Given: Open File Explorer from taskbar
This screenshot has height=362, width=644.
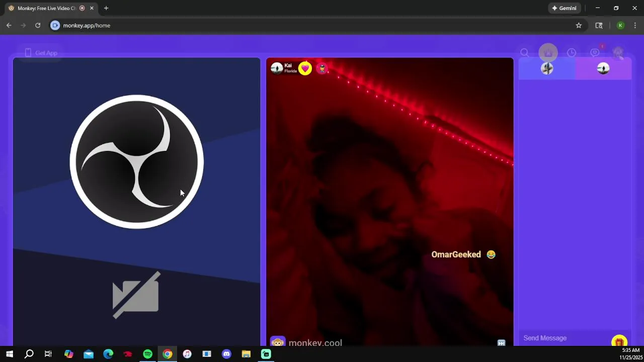Looking at the screenshot, I should pos(246,354).
